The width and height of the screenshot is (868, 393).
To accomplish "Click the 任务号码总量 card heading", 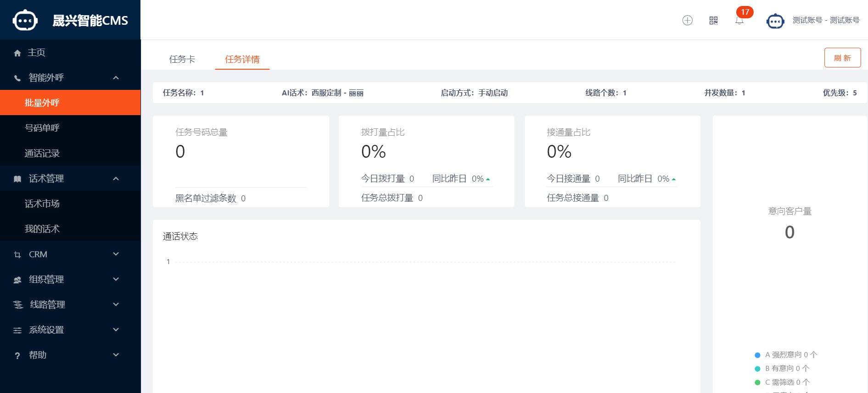I will (202, 132).
